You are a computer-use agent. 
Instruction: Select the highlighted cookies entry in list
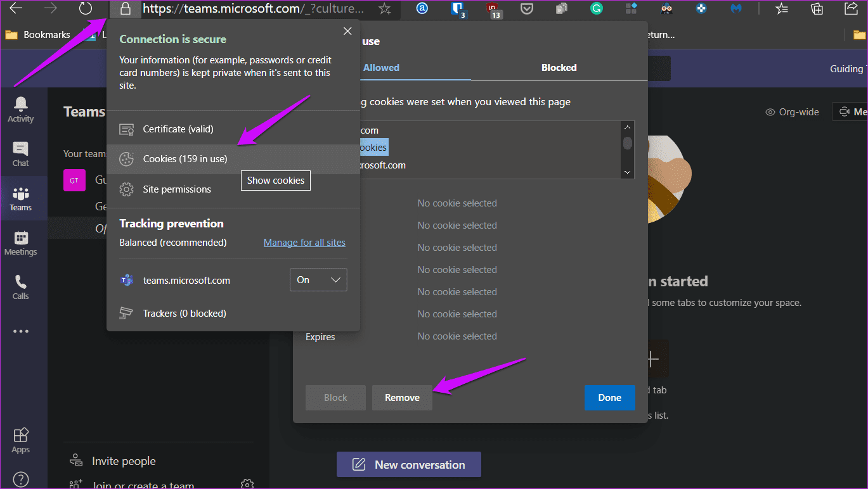pyautogui.click(x=374, y=148)
